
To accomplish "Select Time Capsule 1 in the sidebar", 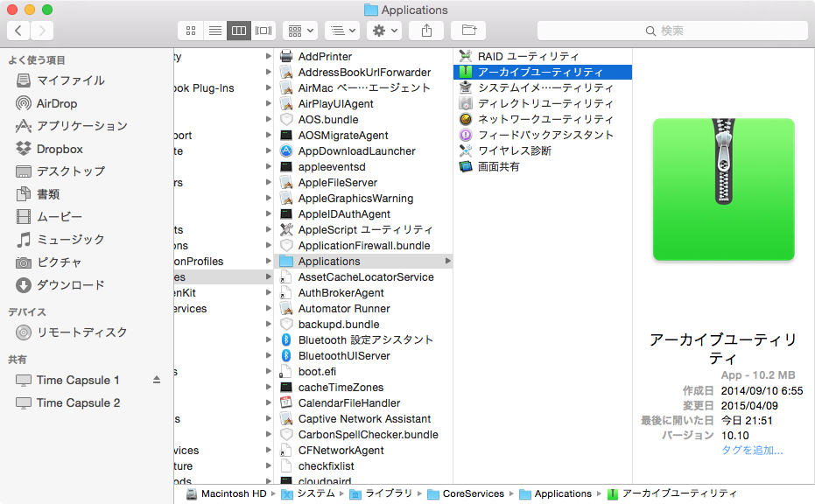I will tap(67, 381).
